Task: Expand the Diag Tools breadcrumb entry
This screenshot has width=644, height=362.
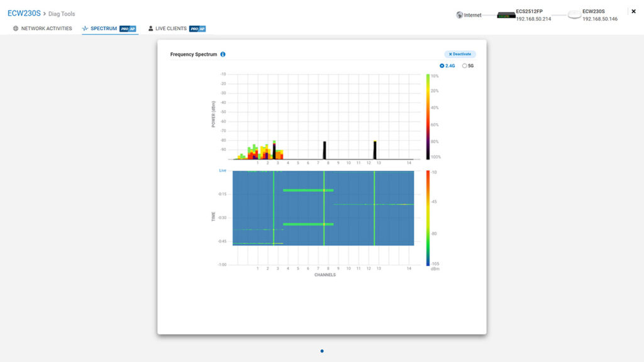Action: tap(62, 13)
